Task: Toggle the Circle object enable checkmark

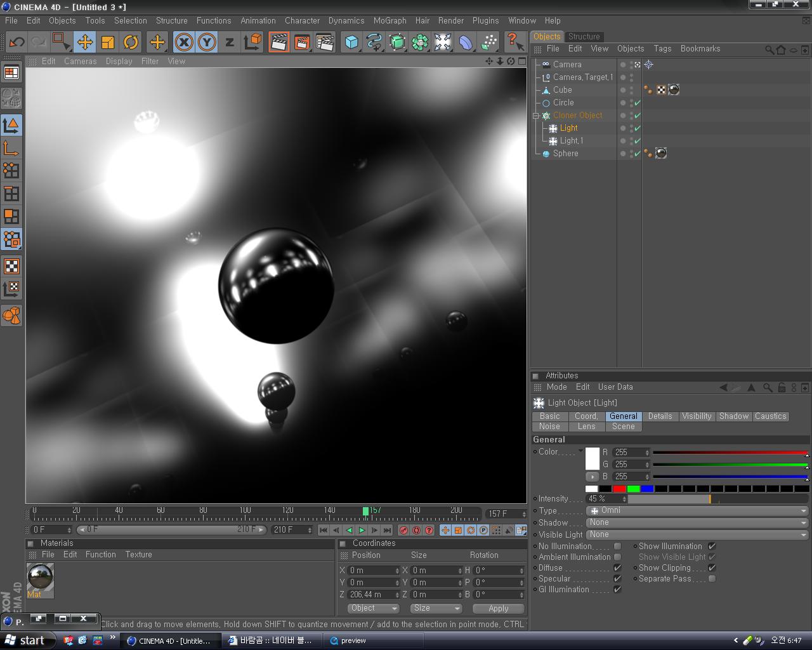Action: coord(638,103)
